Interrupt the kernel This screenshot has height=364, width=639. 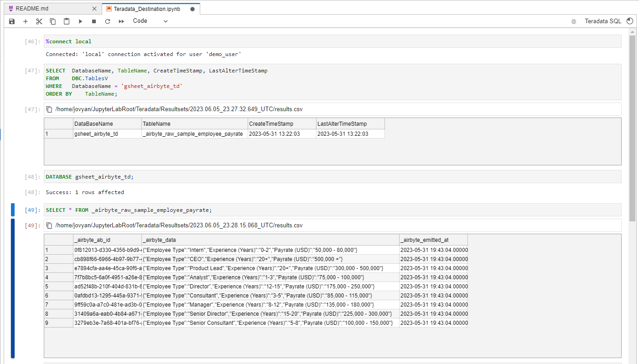click(x=94, y=21)
